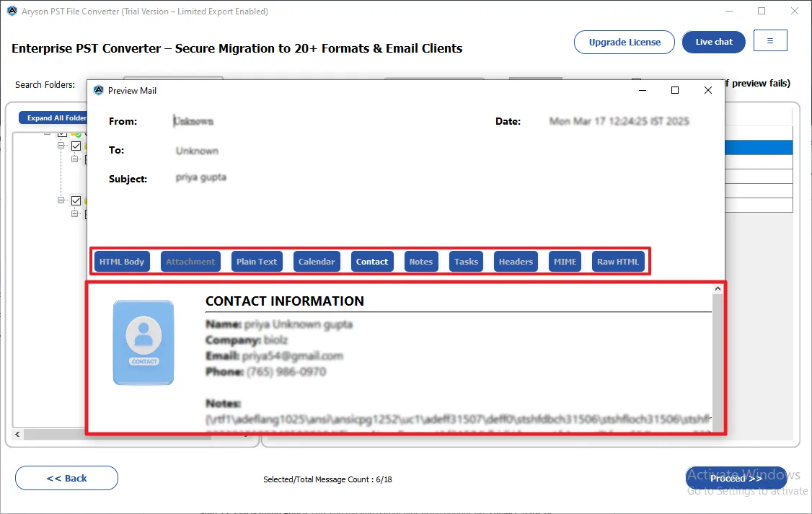
Task: View the Tasks tab
Action: 466,262
